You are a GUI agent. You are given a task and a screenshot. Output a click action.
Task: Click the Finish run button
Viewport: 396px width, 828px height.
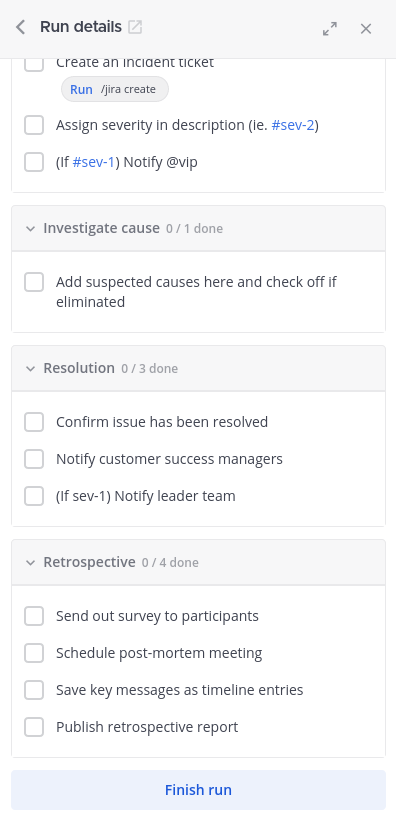pos(199,790)
